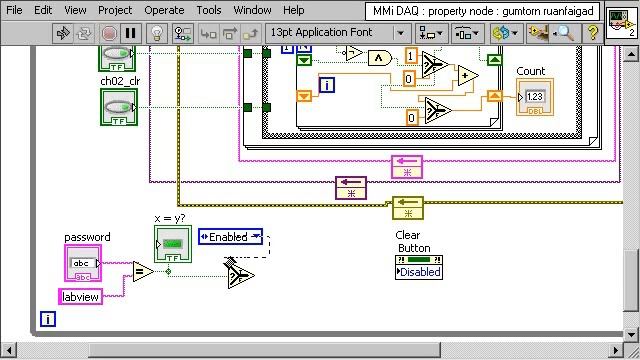This screenshot has width=640, height=360.
Task: Click the orange up shift register near Count
Action: pyautogui.click(x=495, y=96)
